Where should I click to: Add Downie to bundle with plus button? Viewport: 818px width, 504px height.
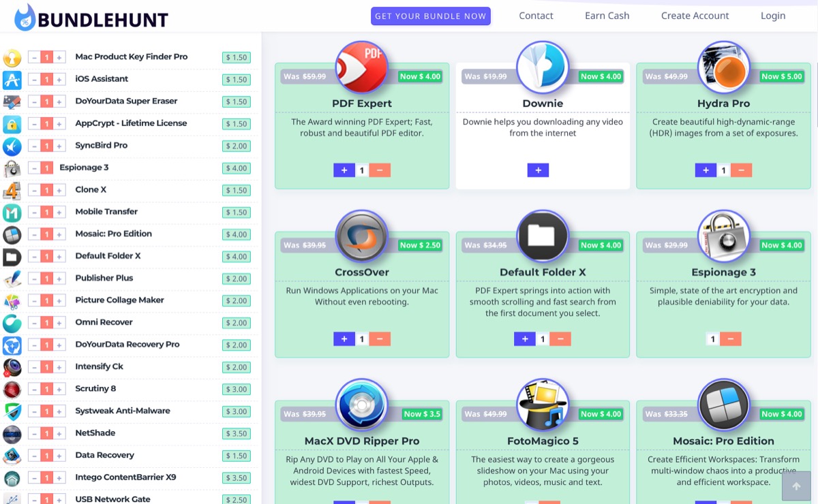point(538,170)
